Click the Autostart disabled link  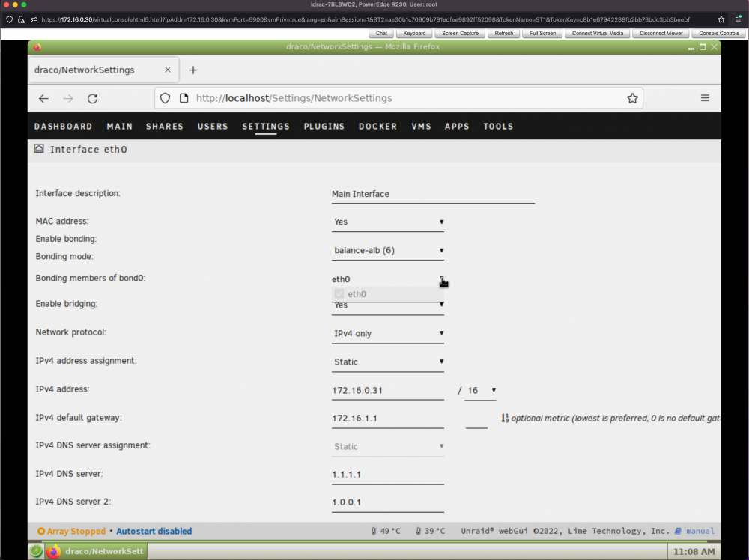(x=154, y=531)
